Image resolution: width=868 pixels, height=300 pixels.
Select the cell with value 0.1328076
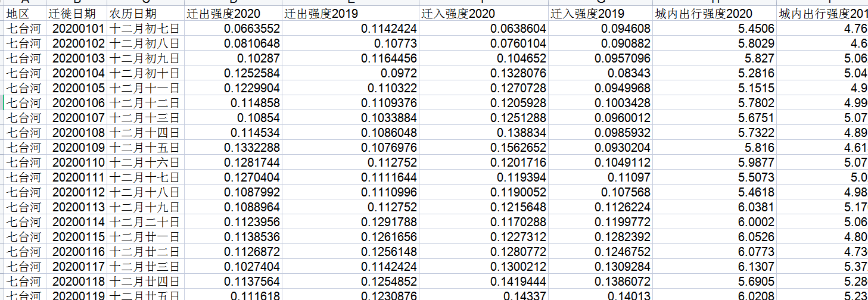click(x=484, y=73)
